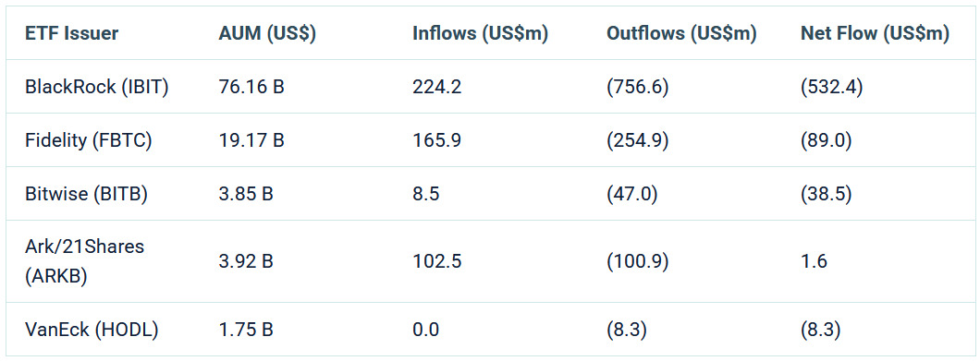
Task: Click the Fidelity (FBTC) cell
Action: click(x=88, y=140)
